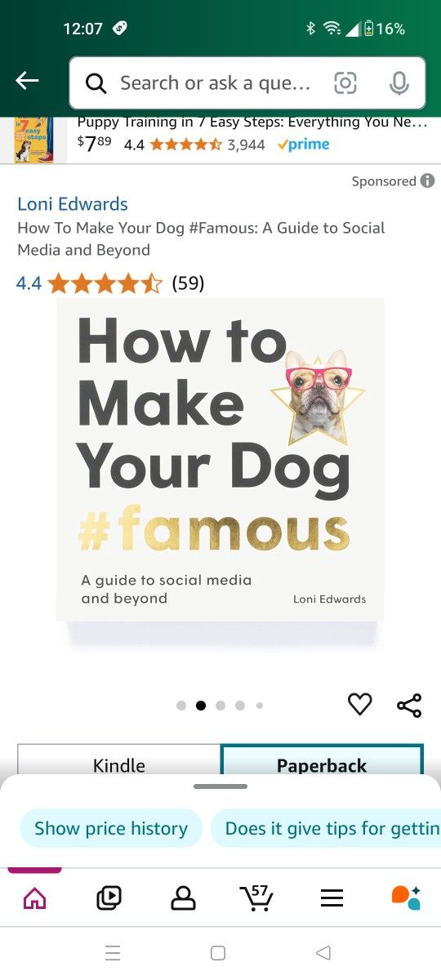Tap the back arrow icon
This screenshot has width=441, height=980.
pyautogui.click(x=27, y=80)
